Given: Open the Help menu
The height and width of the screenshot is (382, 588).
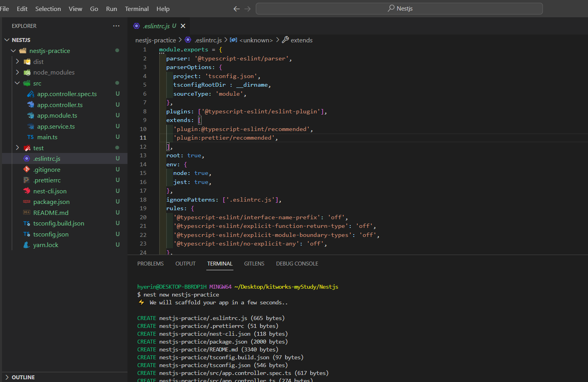Looking at the screenshot, I should click(163, 9).
